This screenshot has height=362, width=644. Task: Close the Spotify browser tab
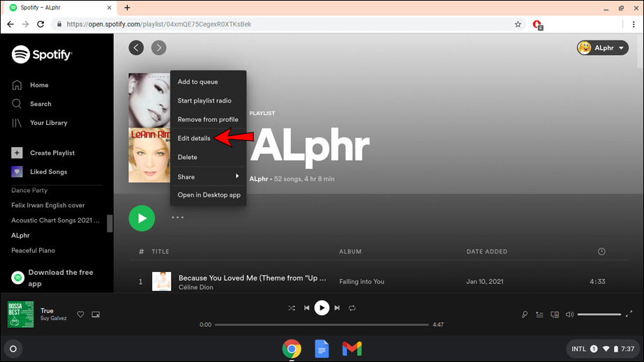110,8
